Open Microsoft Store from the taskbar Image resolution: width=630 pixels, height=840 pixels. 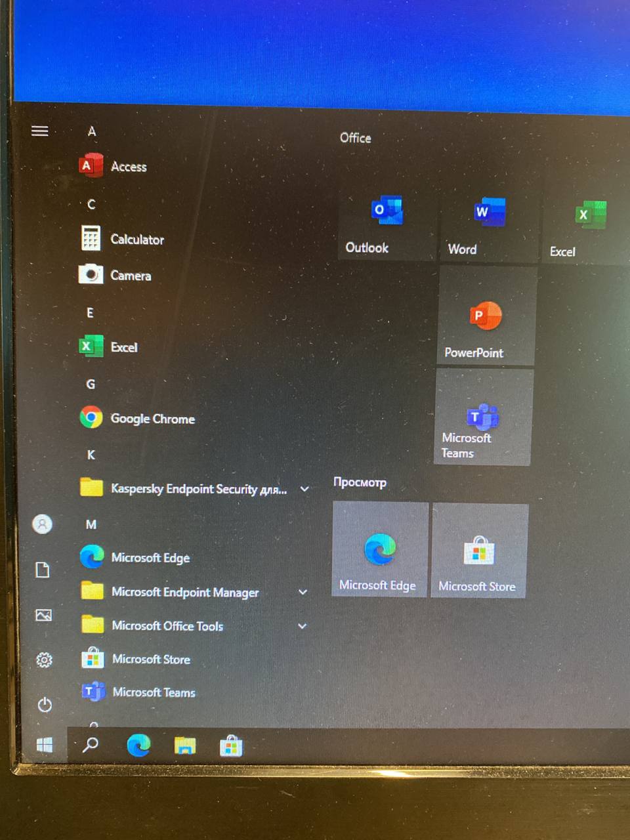pos(231,745)
